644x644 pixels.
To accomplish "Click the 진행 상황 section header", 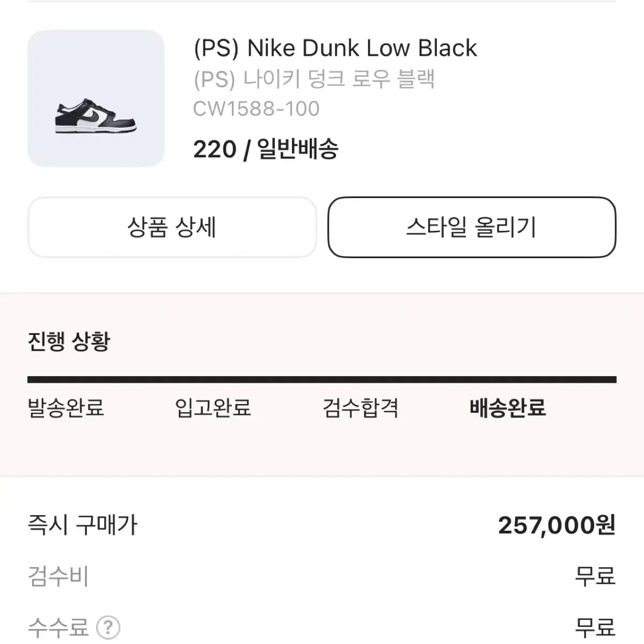I will point(70,339).
